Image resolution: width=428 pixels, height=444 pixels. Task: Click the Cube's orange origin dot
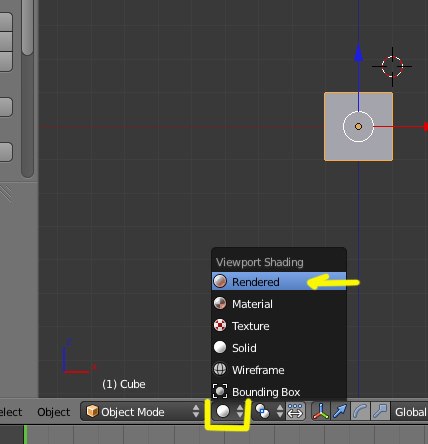click(358, 126)
